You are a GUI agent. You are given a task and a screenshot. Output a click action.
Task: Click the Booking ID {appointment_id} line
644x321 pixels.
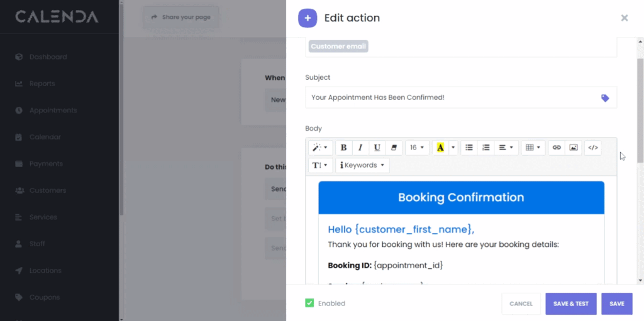coord(386,265)
